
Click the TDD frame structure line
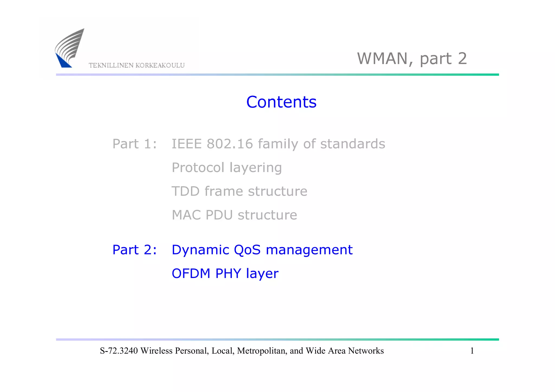[240, 191]
